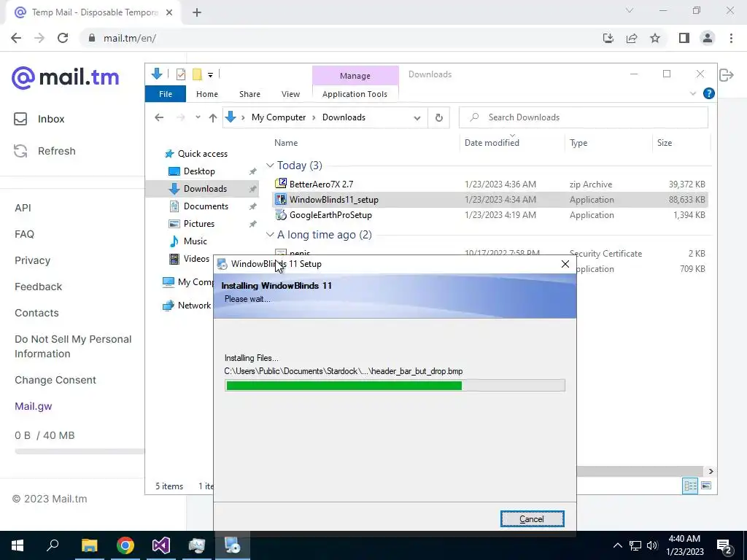Select the Manage contextual tab
Screen dimensions: 747x560
coord(355,76)
